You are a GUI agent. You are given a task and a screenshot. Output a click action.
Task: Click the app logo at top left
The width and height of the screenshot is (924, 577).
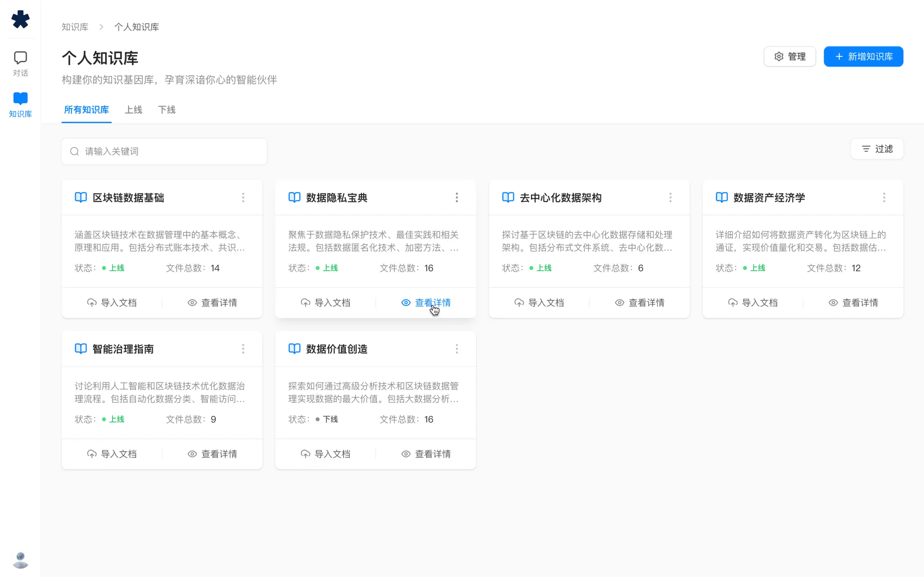click(x=21, y=20)
